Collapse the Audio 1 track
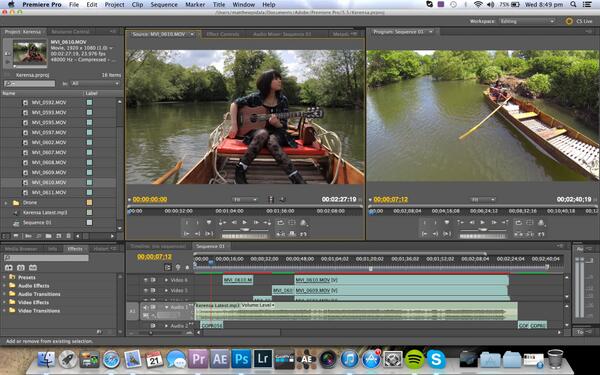Image resolution: width=600 pixels, height=375 pixels. [166, 307]
